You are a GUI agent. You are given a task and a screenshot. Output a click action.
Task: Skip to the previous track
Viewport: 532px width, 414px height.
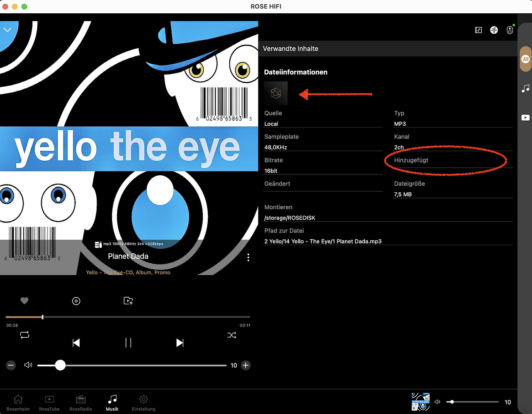[x=76, y=343]
